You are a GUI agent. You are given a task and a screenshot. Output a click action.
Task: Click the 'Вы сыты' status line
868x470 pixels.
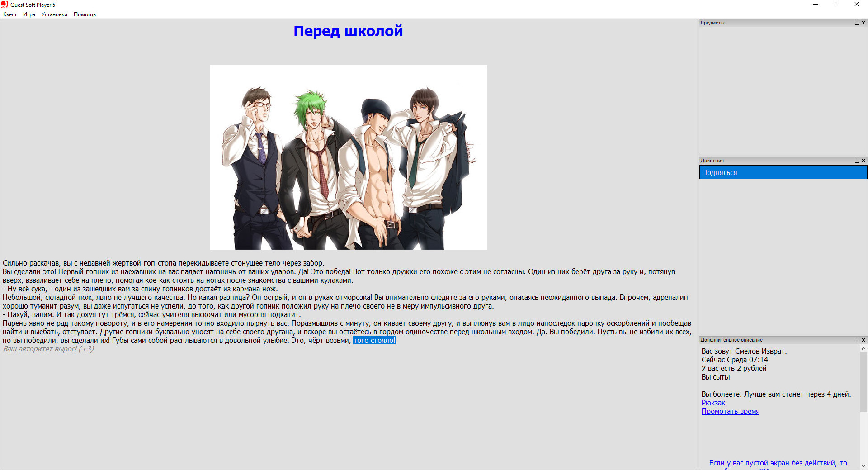(x=716, y=377)
